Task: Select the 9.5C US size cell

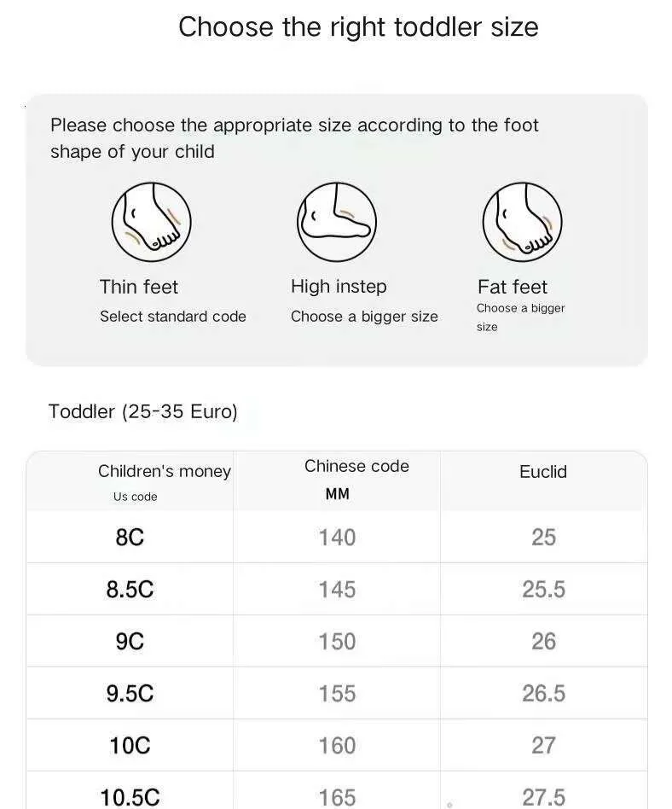Action: coord(130,694)
